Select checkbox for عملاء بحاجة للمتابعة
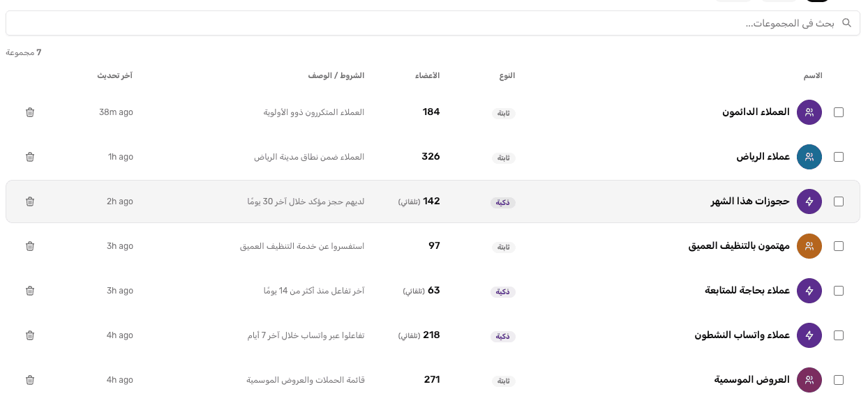 pos(839,291)
